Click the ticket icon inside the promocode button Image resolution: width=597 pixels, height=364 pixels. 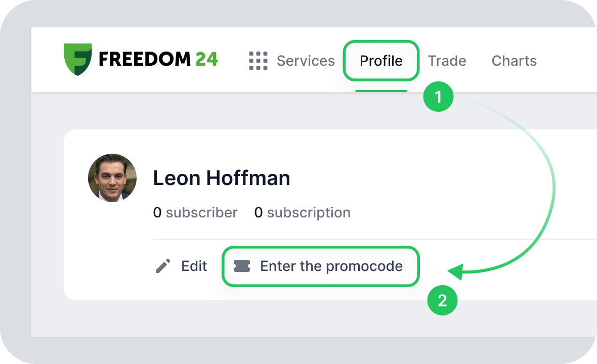pyautogui.click(x=242, y=266)
